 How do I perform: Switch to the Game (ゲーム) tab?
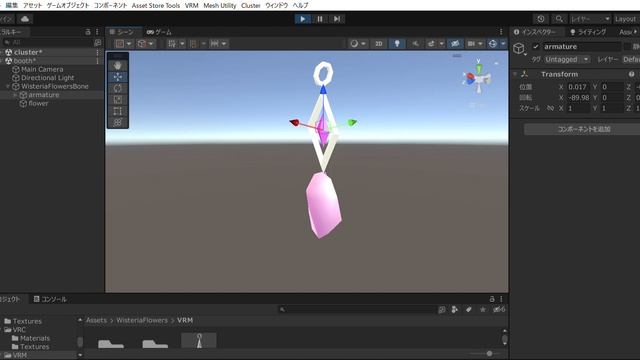coord(159,32)
